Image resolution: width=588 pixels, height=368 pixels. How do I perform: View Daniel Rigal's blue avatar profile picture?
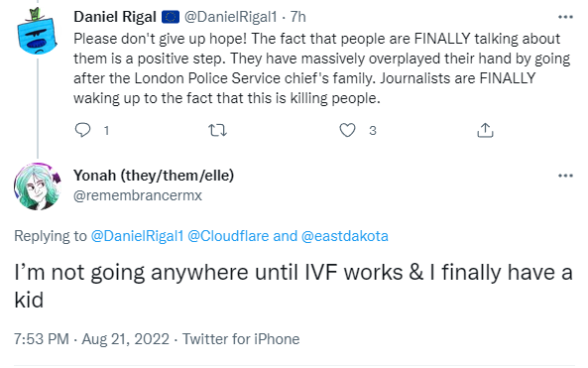point(37,32)
